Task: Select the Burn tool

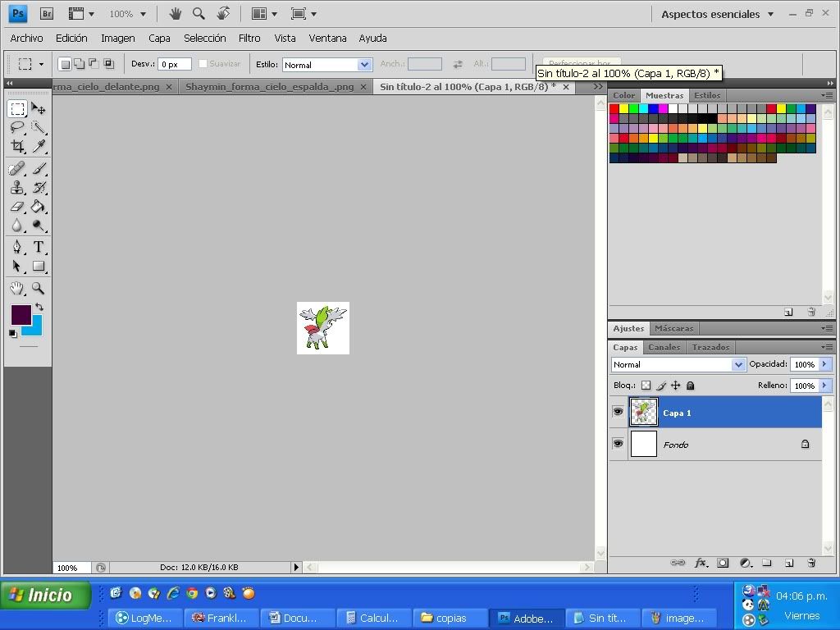Action: pos(38,225)
